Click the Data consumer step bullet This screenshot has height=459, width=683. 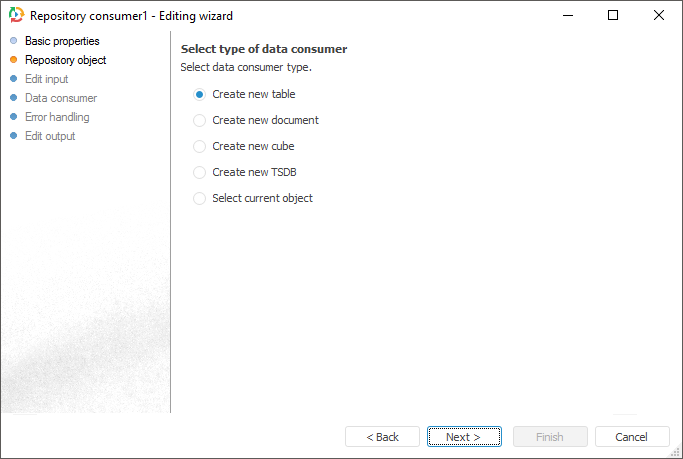tap(14, 98)
